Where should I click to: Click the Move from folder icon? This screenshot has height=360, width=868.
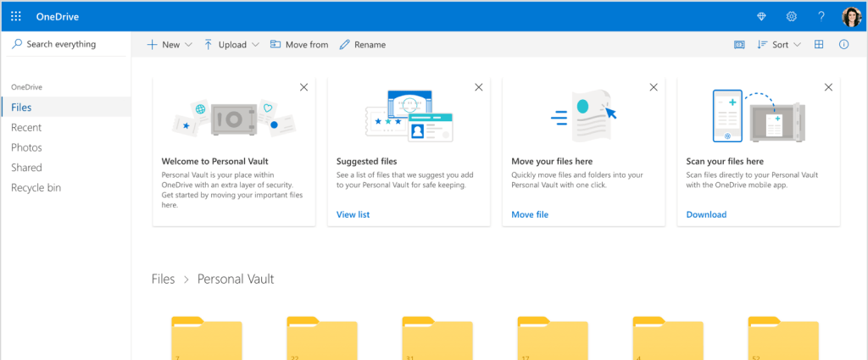coord(275,44)
